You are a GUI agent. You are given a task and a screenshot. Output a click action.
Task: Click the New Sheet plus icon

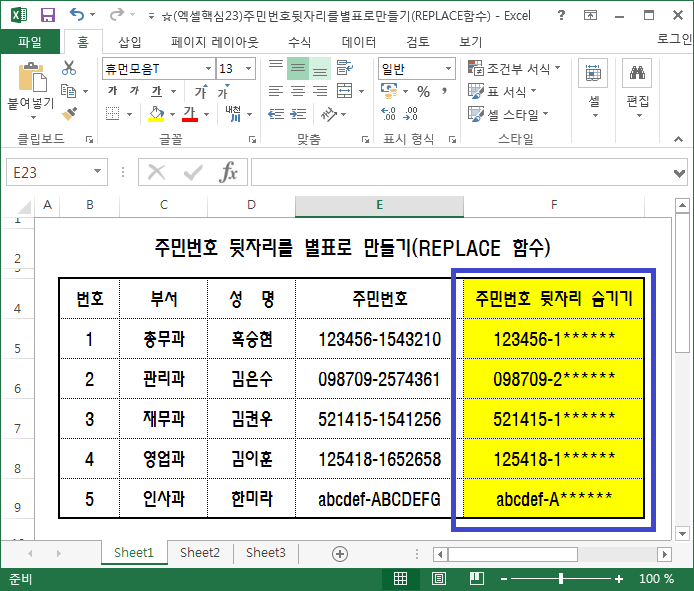click(340, 554)
